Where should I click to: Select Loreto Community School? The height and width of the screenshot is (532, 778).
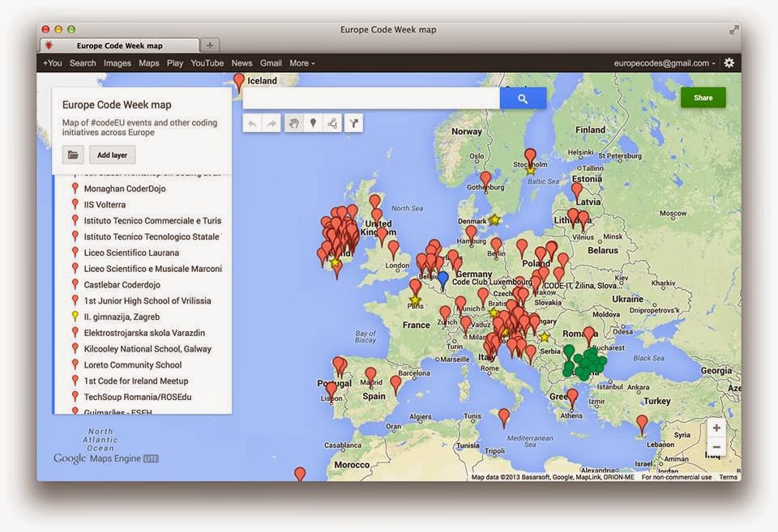pos(132,364)
